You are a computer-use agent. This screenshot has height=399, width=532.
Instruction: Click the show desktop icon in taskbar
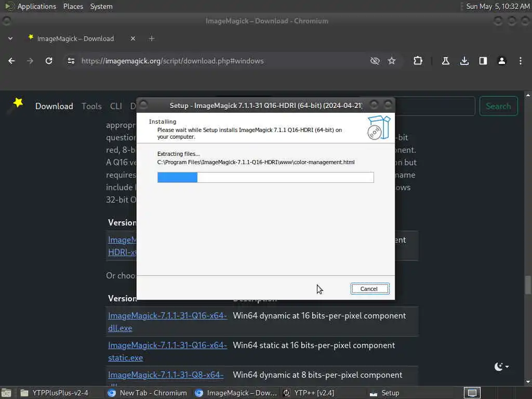point(6,393)
